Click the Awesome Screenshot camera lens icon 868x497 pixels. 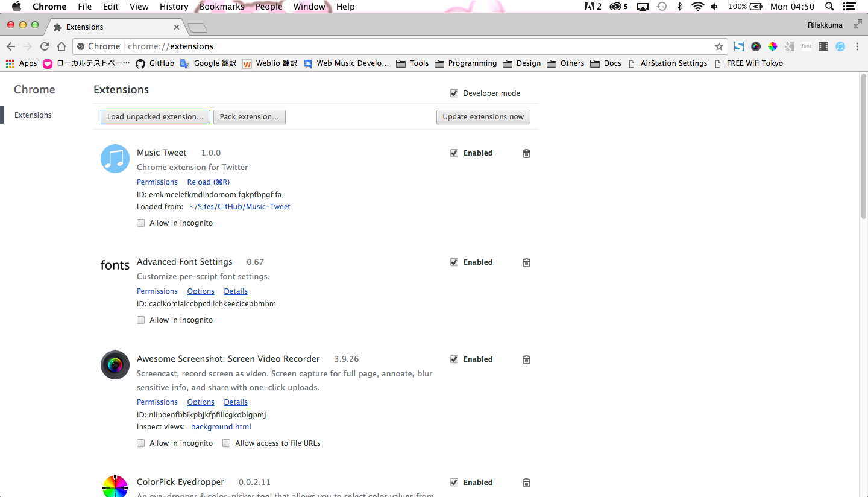[115, 365]
